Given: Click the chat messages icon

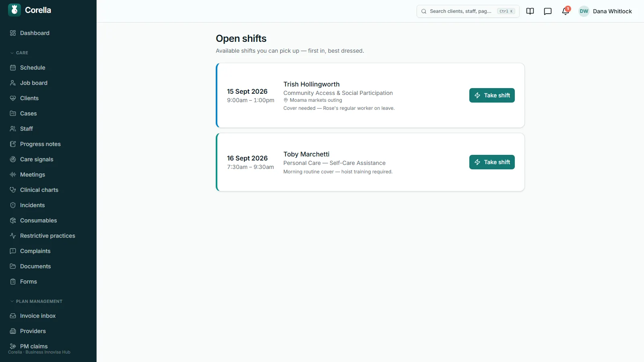Looking at the screenshot, I should pyautogui.click(x=548, y=11).
